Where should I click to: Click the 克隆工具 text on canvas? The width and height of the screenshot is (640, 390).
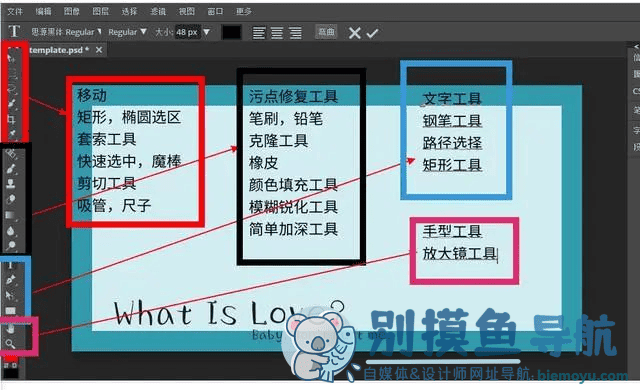pyautogui.click(x=278, y=141)
